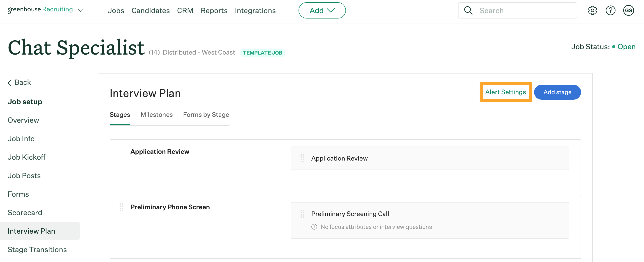Open the GS user avatar menu

coord(628,11)
